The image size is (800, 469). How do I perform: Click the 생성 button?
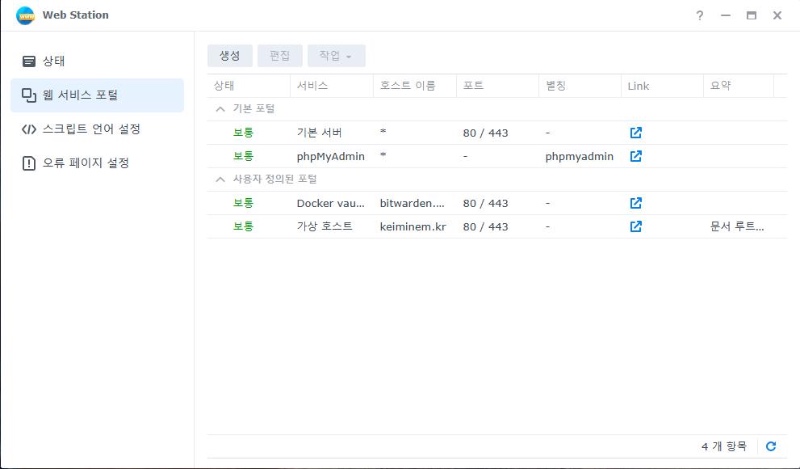[x=230, y=56]
